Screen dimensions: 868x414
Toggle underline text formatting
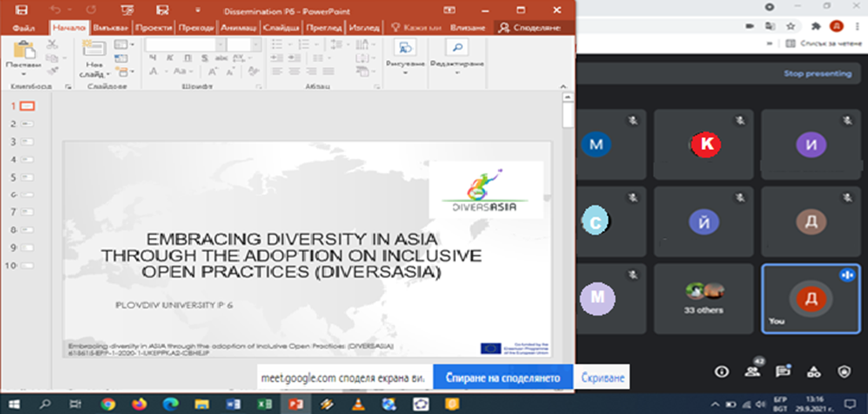pyautogui.click(x=187, y=59)
